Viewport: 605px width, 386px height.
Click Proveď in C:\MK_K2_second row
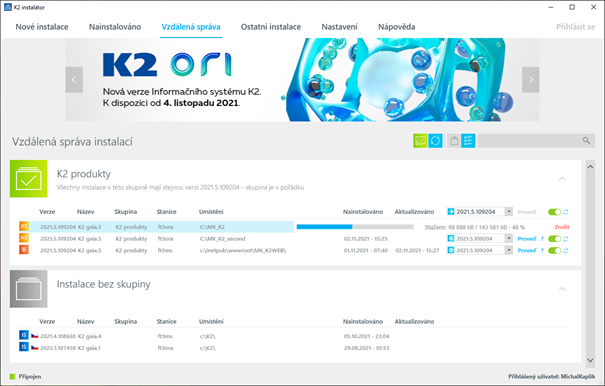527,239
